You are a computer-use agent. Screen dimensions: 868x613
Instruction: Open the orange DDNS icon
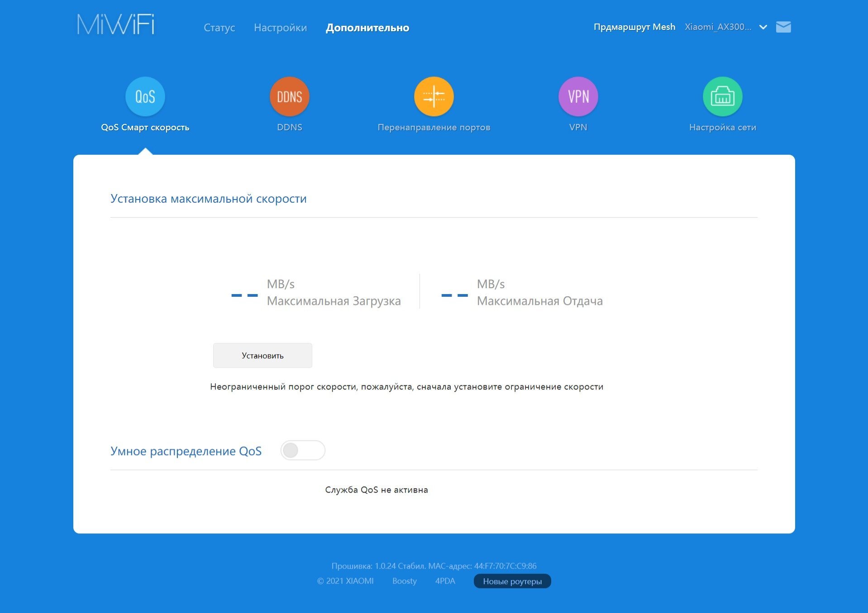tap(289, 96)
